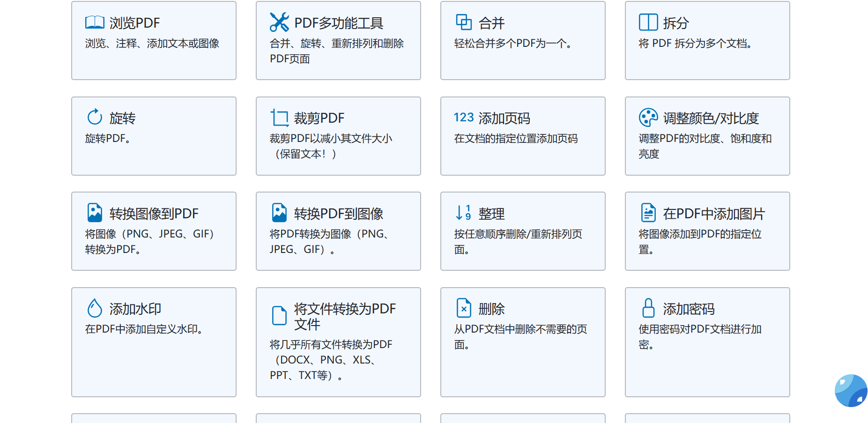The width and height of the screenshot is (868, 423).
Task: Open the 转换PDF到图像 tool title
Action: pos(338,214)
